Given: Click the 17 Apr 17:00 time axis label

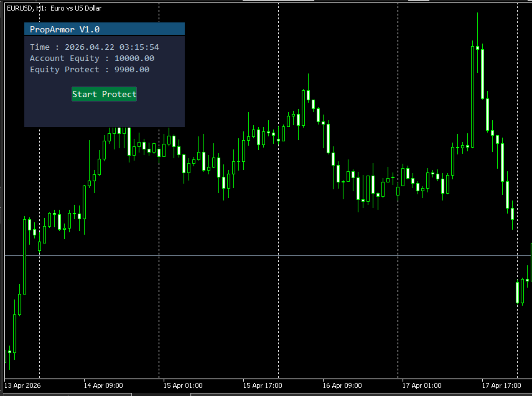Looking at the screenshot, I should (x=502, y=385).
